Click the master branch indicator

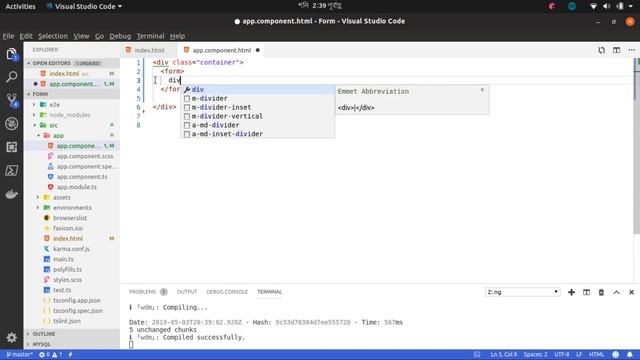coord(19,355)
